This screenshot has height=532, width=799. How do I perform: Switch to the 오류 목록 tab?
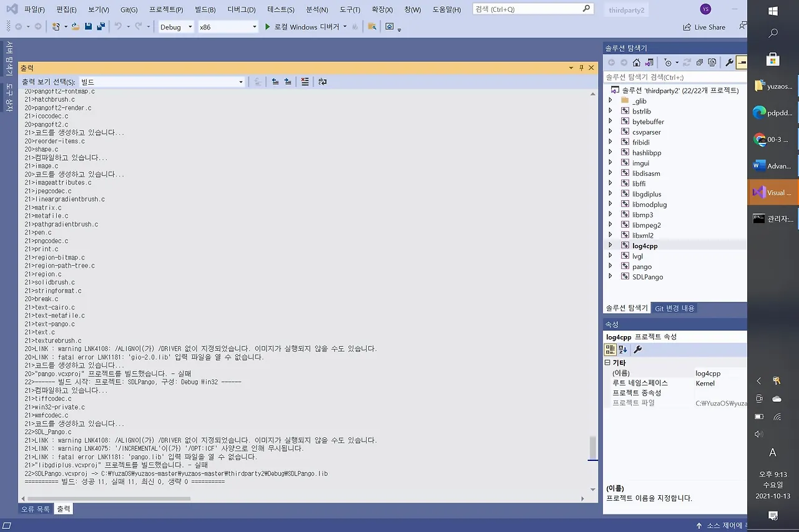(x=36, y=509)
